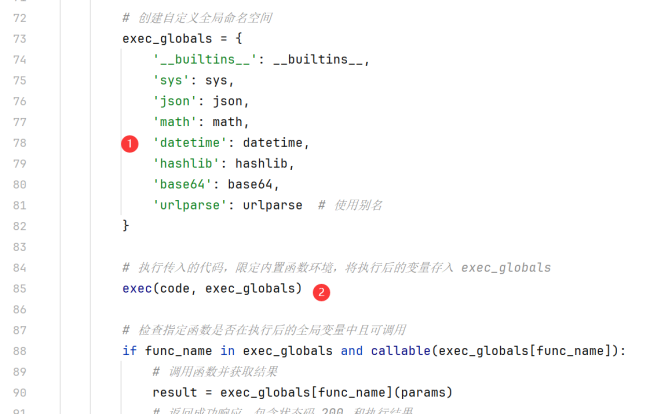Click the red marker numbered 2

coord(321,292)
